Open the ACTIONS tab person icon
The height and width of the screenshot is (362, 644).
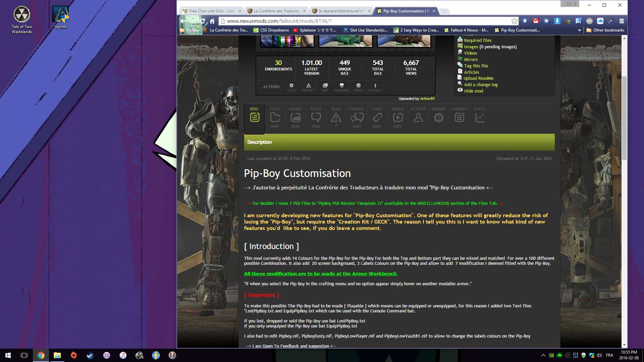coord(418,118)
